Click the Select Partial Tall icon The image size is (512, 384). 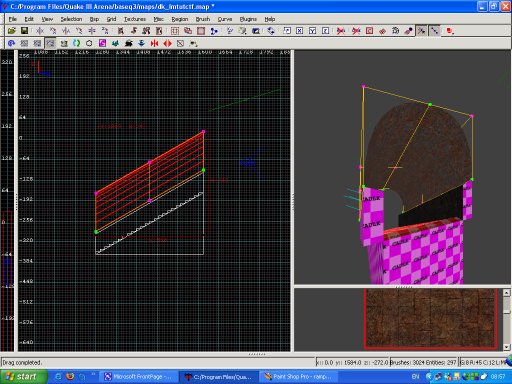tap(146, 31)
